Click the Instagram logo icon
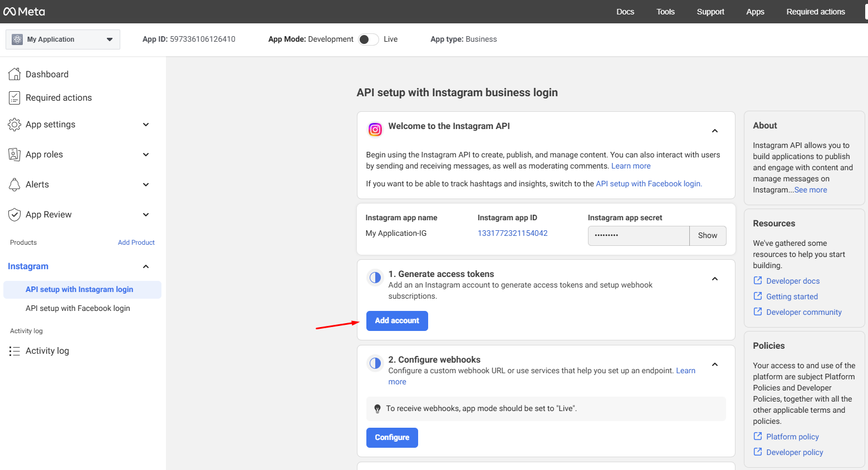 (x=375, y=130)
